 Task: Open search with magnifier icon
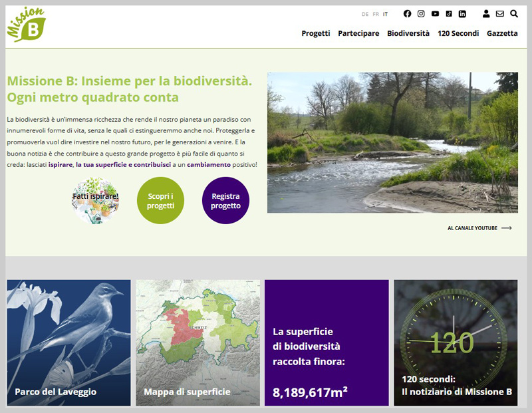pos(514,14)
